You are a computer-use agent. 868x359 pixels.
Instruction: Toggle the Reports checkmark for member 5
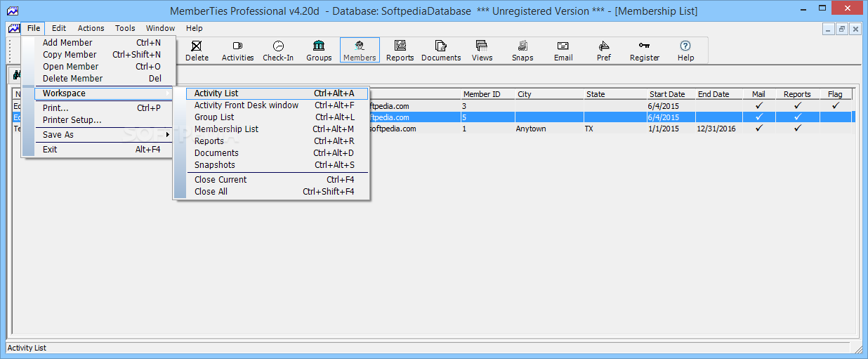797,117
